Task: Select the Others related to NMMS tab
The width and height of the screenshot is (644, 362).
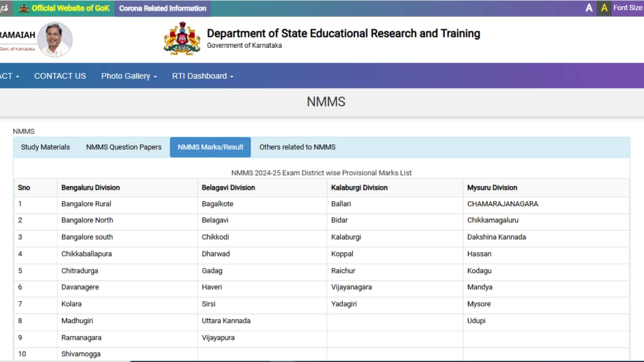Action: point(297,147)
